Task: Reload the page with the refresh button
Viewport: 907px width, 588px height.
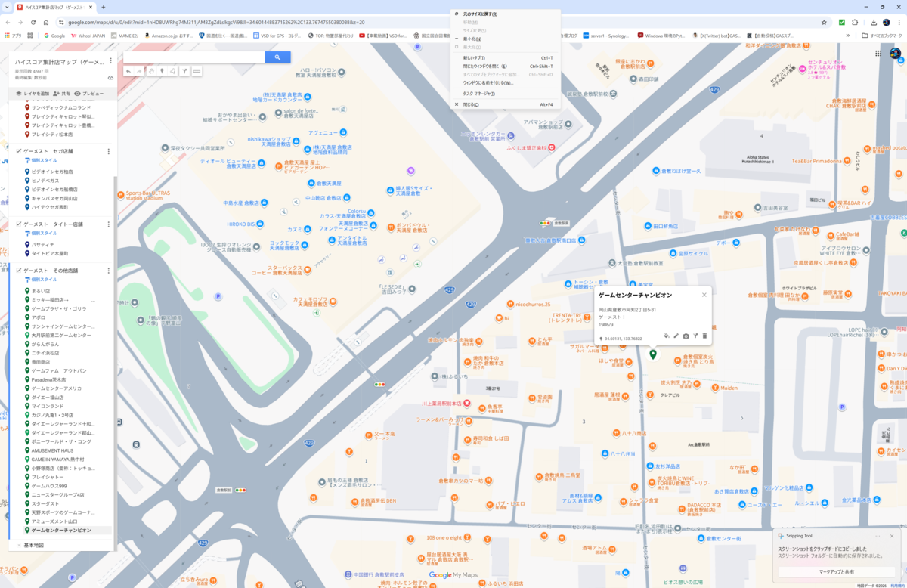Action: click(x=33, y=22)
